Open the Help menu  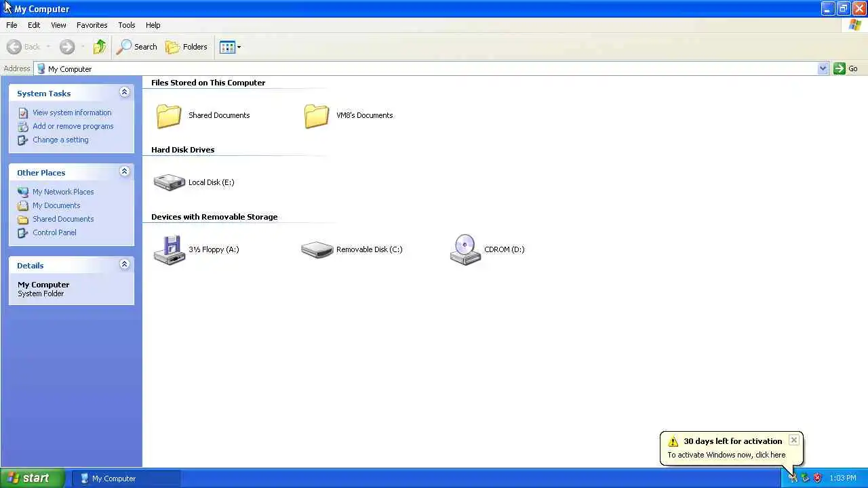(x=153, y=25)
